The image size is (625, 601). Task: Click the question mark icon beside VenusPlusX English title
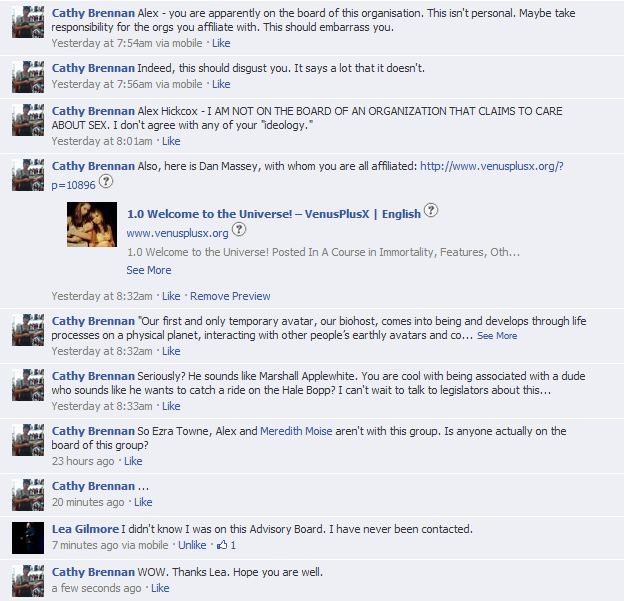tap(430, 210)
